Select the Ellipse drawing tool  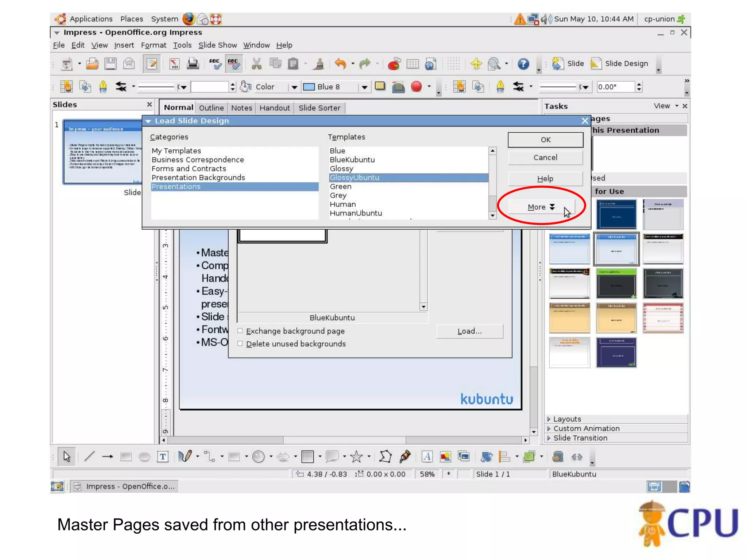pyautogui.click(x=144, y=456)
